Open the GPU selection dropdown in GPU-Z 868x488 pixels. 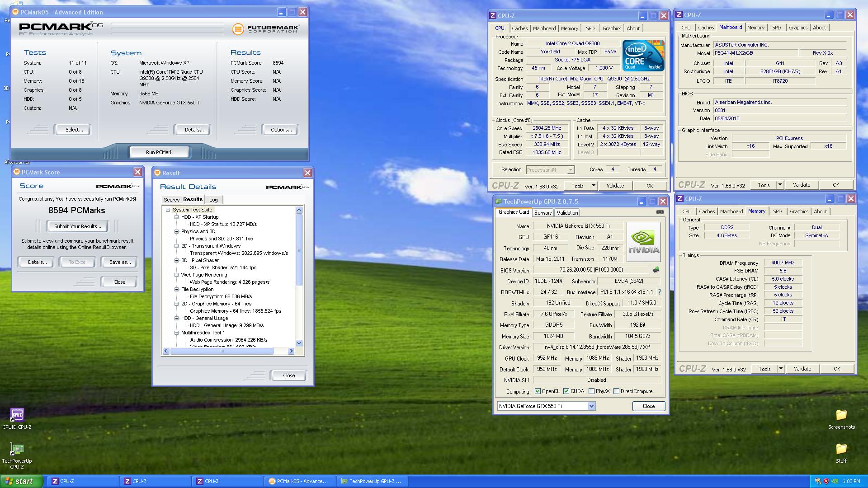591,406
